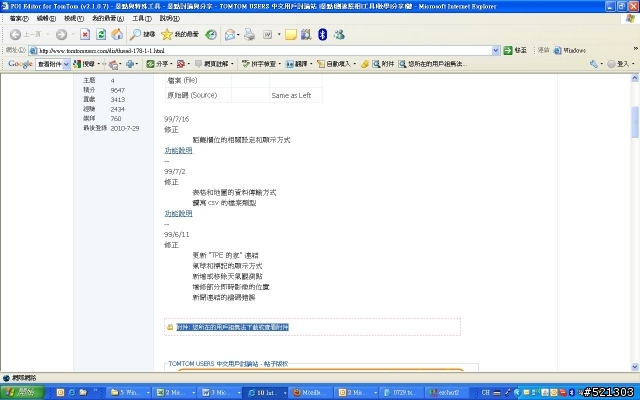Click the 移至 Go button

point(515,50)
